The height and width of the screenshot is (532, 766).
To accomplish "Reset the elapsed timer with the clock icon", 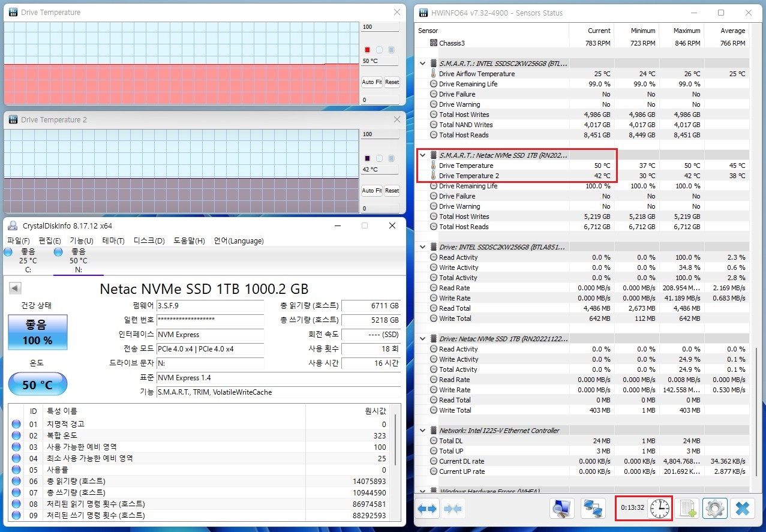I will click(x=660, y=508).
